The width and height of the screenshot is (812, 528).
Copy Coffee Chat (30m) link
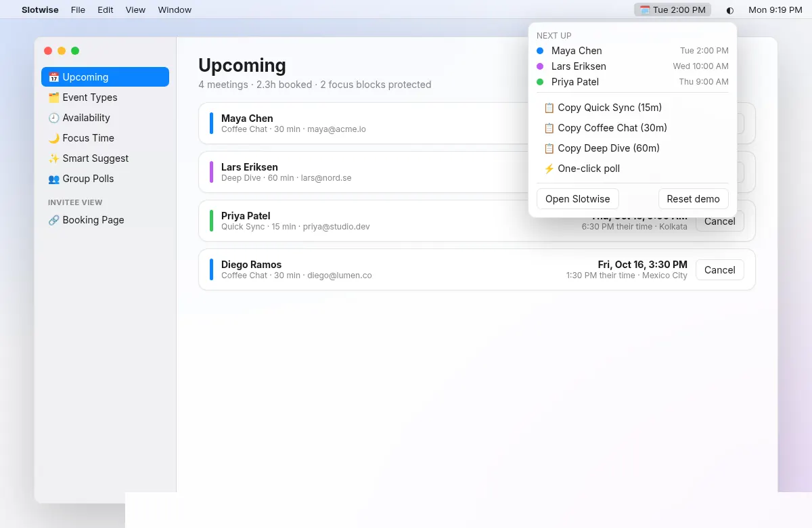pos(633,128)
